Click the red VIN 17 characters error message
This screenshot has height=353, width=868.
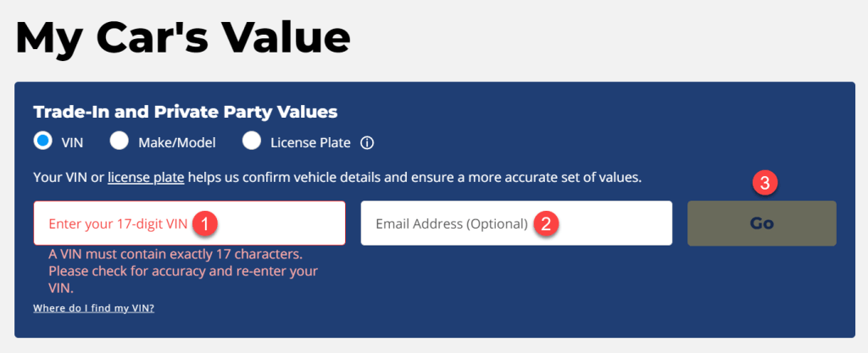[x=183, y=271]
